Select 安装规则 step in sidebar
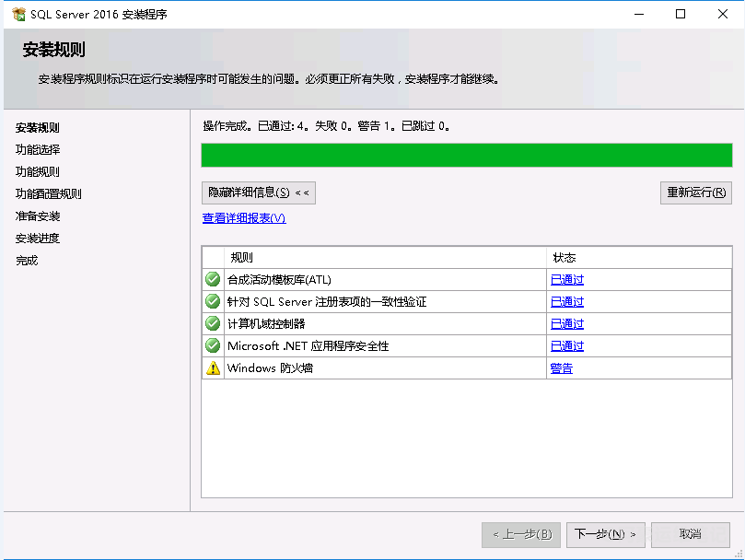The image size is (745, 560). point(38,127)
